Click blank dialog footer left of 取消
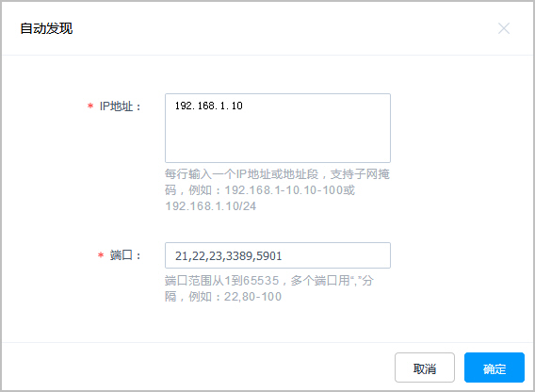 [x=198, y=367]
